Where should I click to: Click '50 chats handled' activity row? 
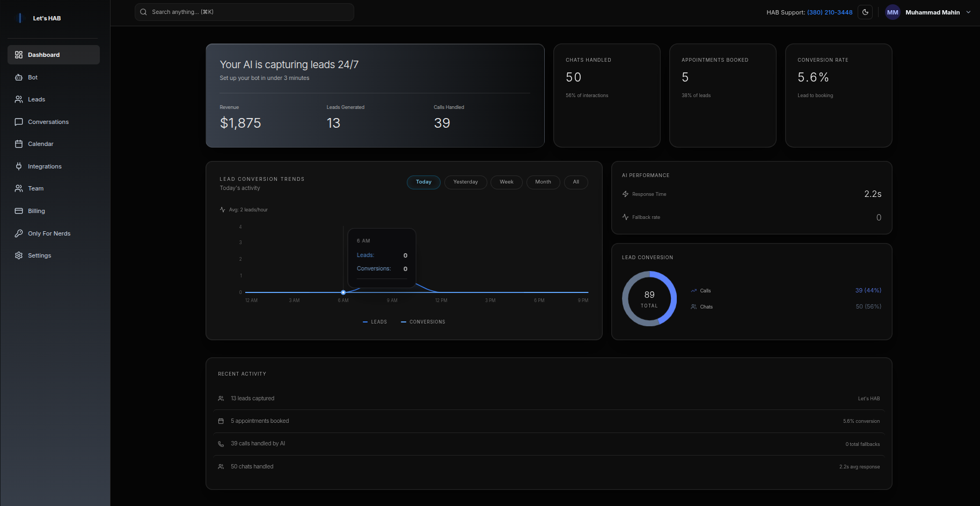click(x=548, y=467)
